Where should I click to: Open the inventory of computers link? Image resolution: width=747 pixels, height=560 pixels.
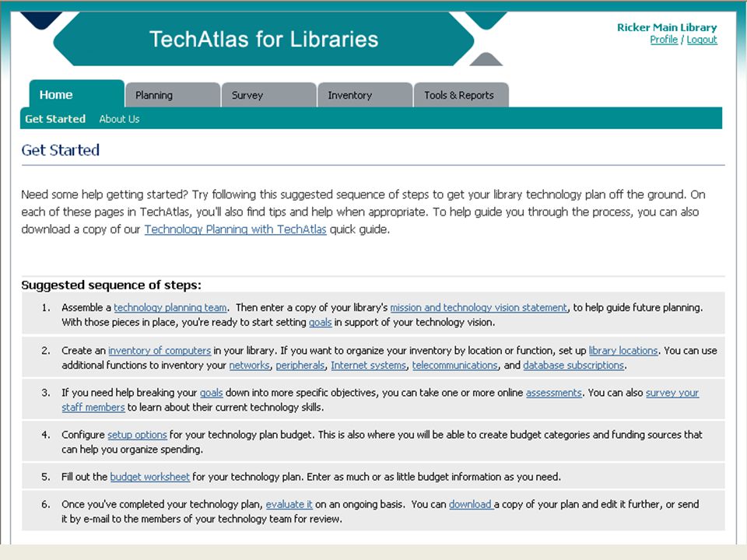pyautogui.click(x=160, y=351)
